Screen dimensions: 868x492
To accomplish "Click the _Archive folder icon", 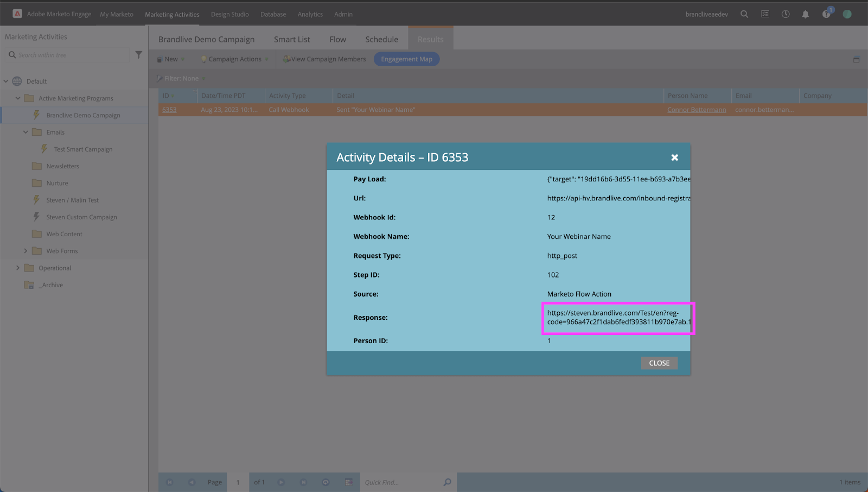I will (29, 285).
